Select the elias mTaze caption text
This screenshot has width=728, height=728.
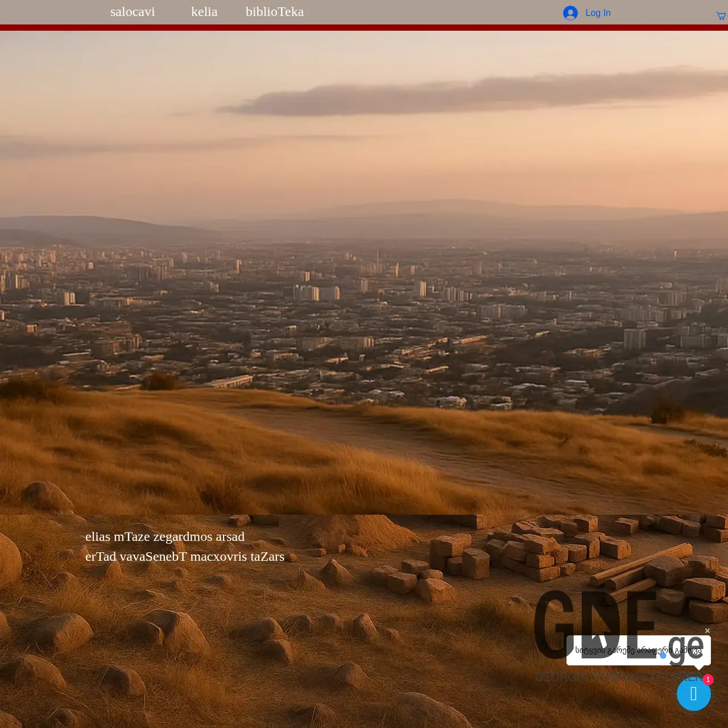[x=165, y=536]
